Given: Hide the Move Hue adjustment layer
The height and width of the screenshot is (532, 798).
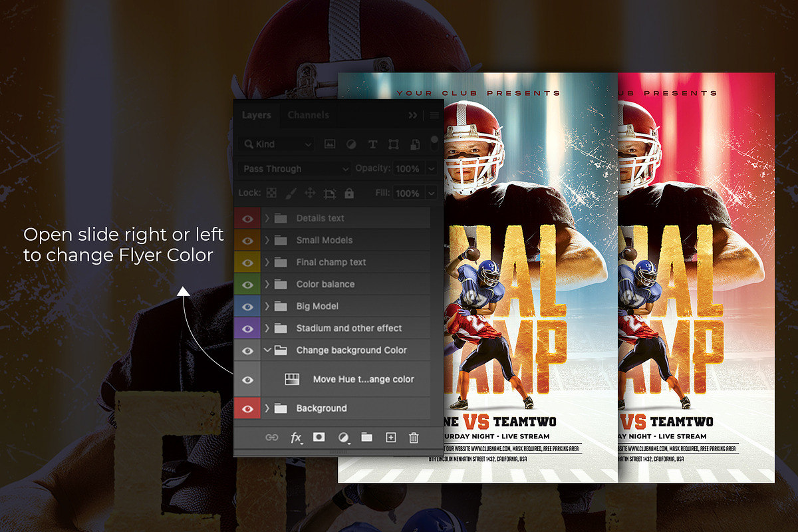Looking at the screenshot, I should click(x=247, y=379).
